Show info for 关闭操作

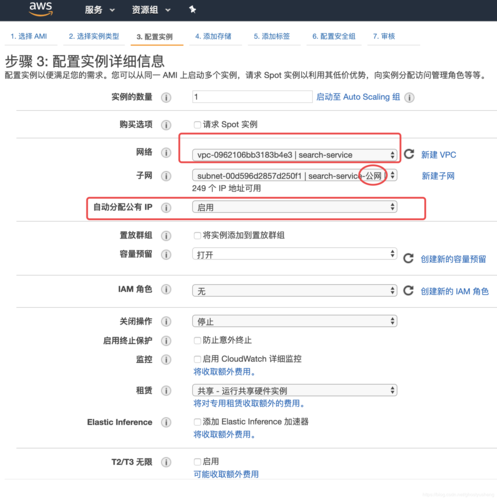click(166, 322)
